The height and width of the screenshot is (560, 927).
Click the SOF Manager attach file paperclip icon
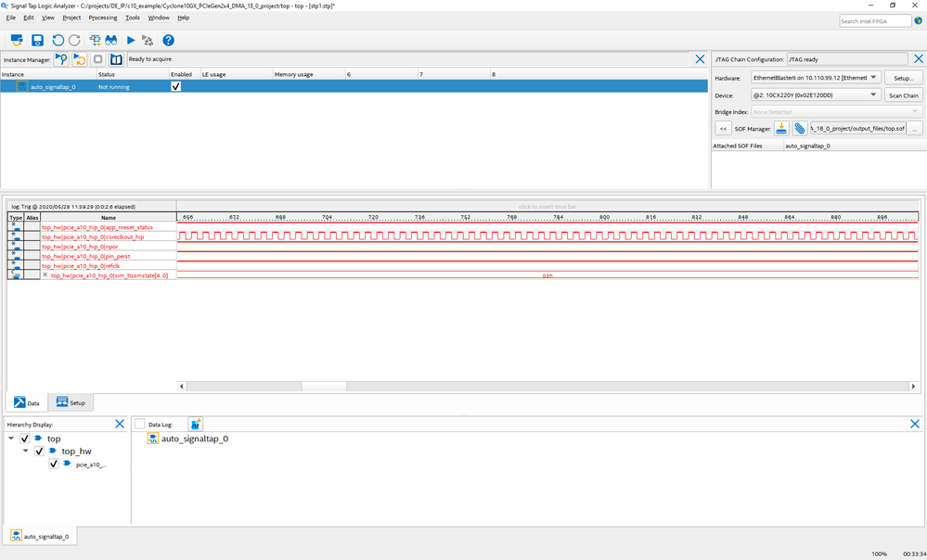(x=799, y=128)
